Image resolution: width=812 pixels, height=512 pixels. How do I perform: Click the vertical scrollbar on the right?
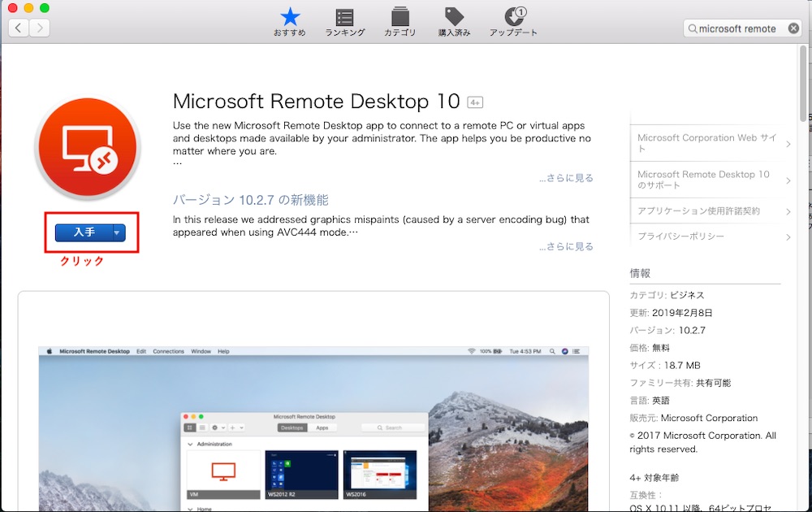click(803, 83)
